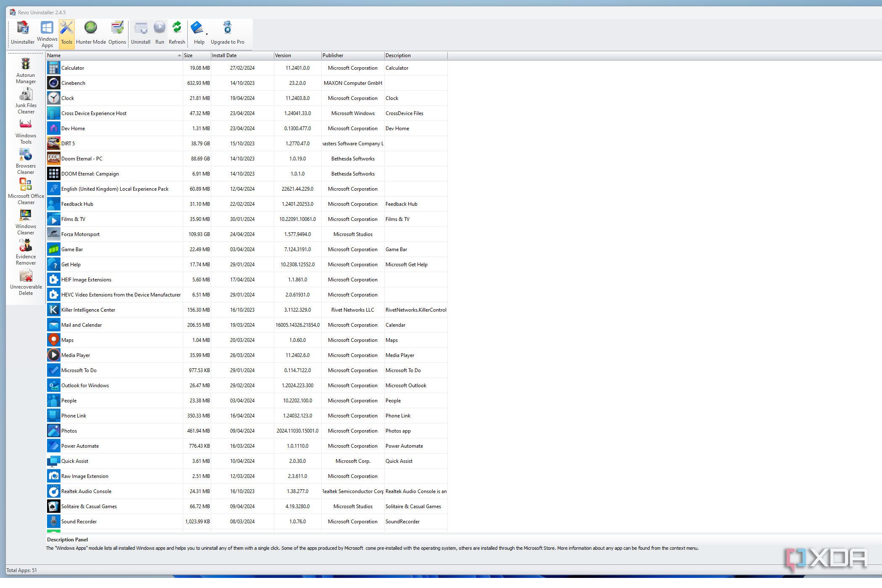Click MAXON Computer GmbH publisher cell

353,83
